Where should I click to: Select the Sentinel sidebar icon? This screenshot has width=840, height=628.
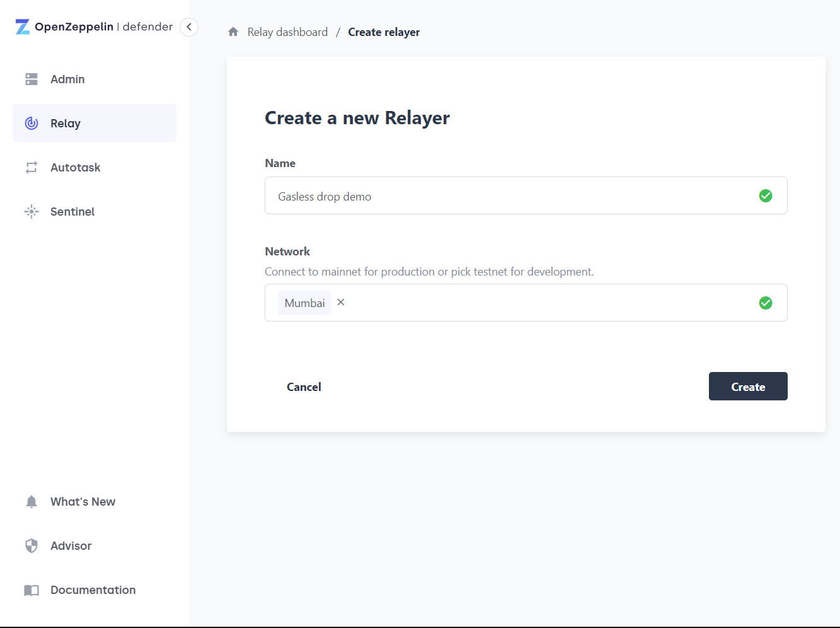(31, 211)
